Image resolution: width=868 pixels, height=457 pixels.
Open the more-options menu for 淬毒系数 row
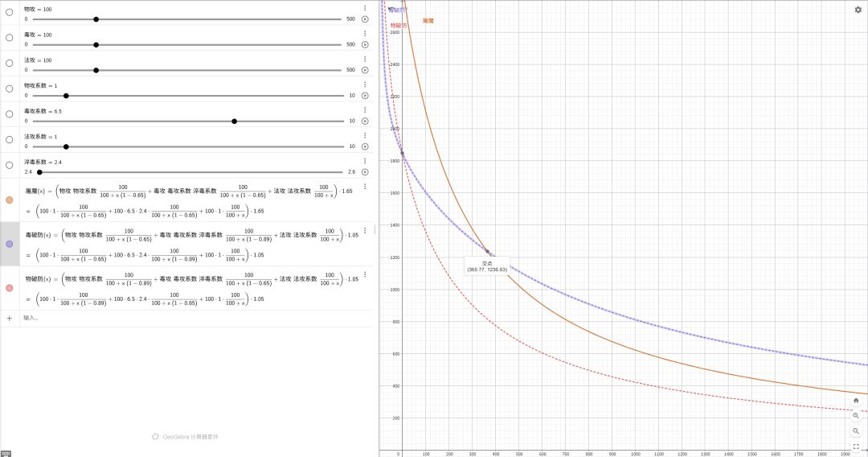[x=365, y=161]
